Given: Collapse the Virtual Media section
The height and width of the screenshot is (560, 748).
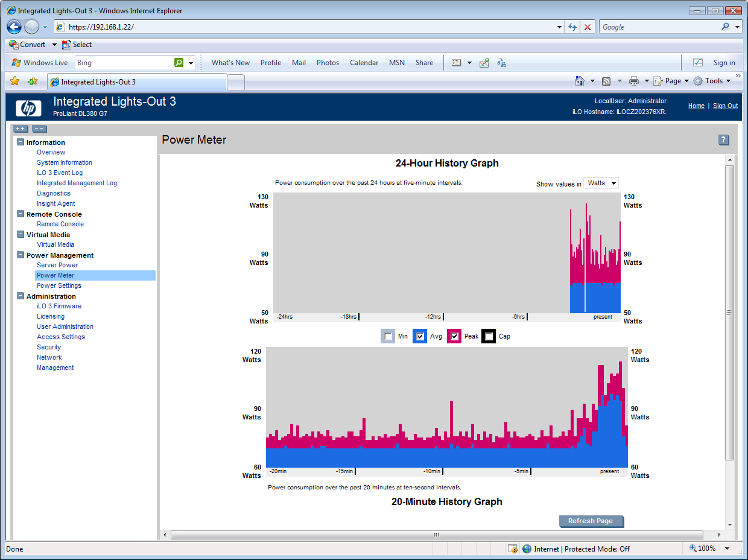Looking at the screenshot, I should coord(21,235).
